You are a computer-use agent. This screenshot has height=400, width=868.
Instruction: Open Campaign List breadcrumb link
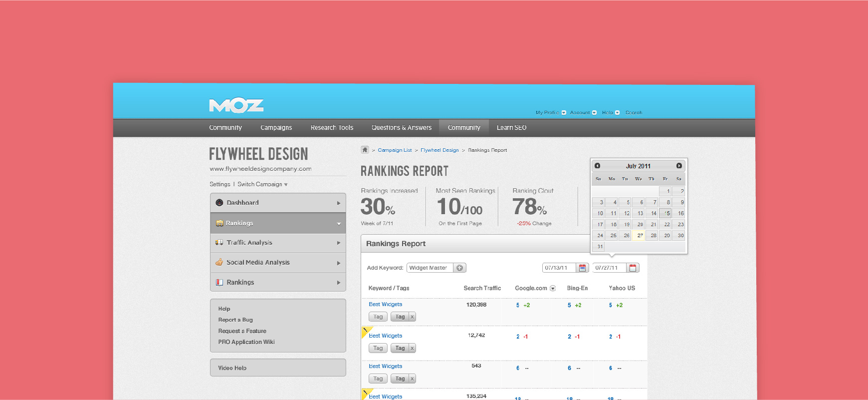395,150
